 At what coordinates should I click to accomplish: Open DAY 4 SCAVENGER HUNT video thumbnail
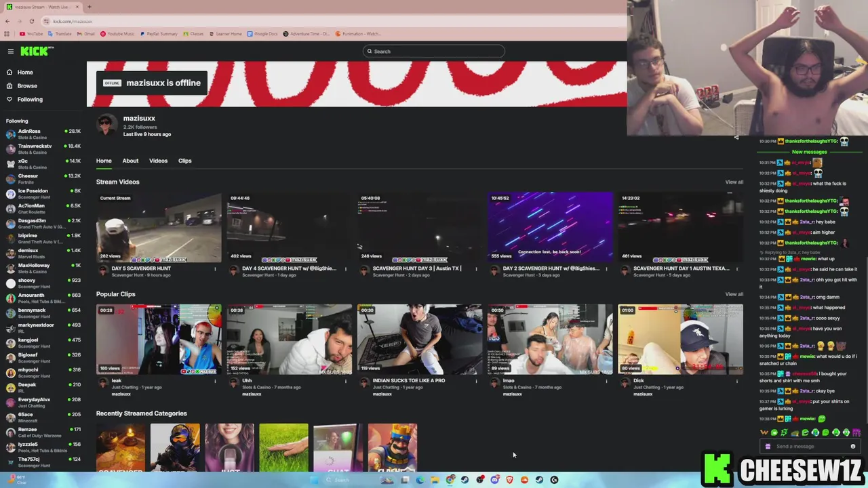(x=289, y=227)
